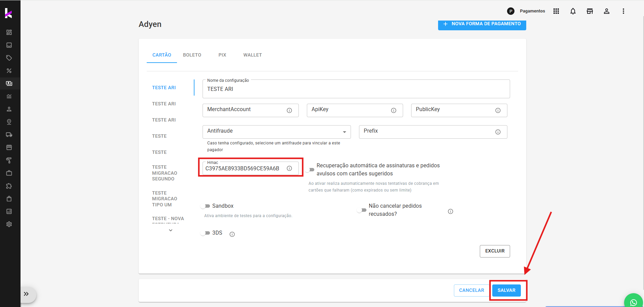Enable the Sandbox switch
The width and height of the screenshot is (644, 307).
tap(205, 206)
